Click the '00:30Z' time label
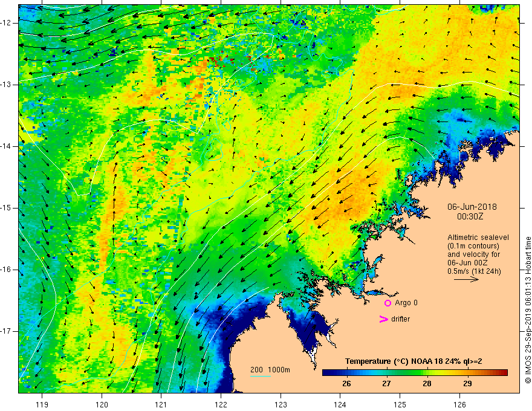The image size is (532, 411). [x=470, y=216]
